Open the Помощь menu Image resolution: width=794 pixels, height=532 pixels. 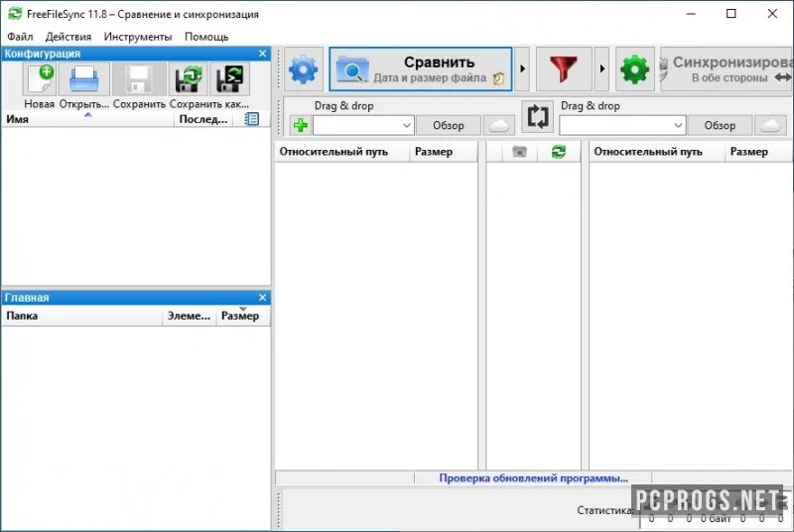pos(206,37)
